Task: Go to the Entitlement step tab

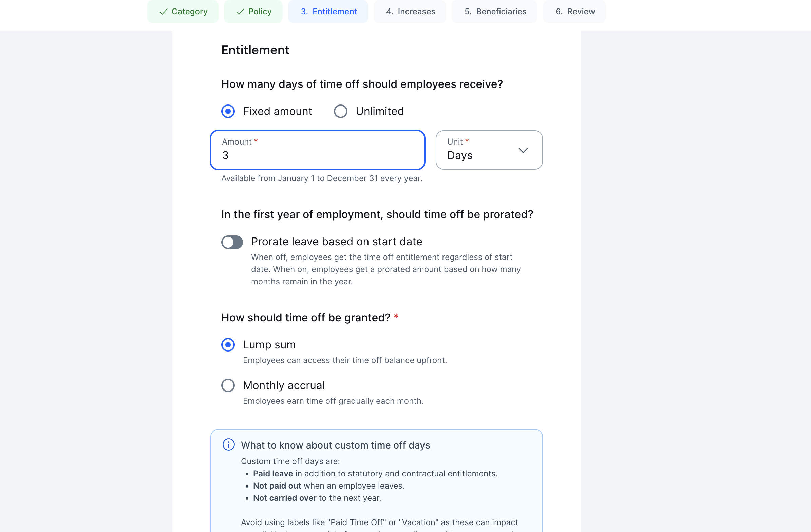Action: (x=328, y=12)
